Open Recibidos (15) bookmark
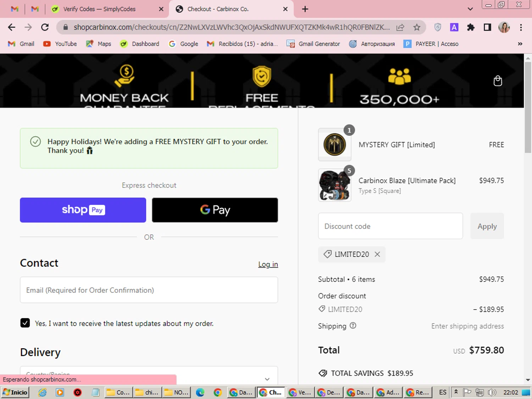Screen dimensions: 532x399 point(243,44)
